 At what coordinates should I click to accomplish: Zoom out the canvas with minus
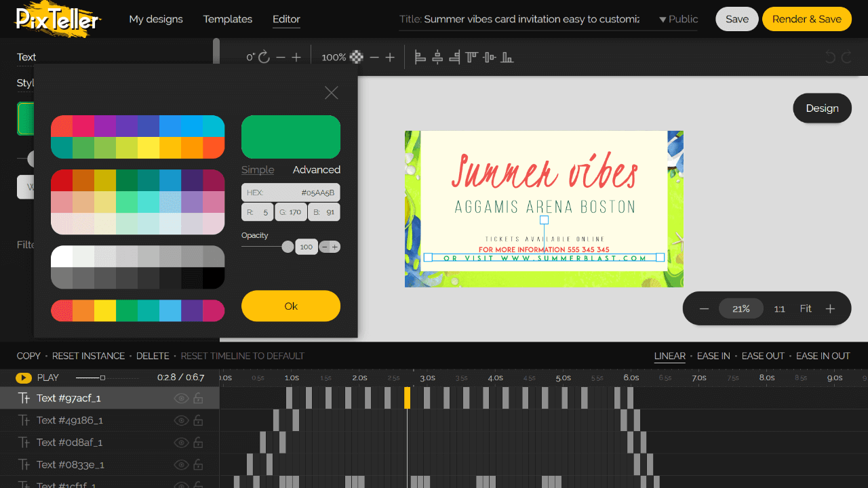(704, 309)
